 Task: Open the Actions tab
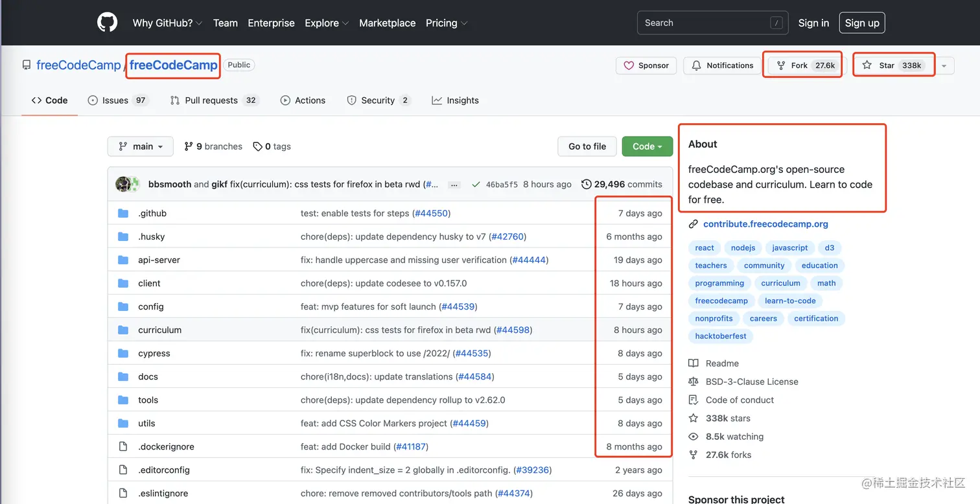coord(303,100)
